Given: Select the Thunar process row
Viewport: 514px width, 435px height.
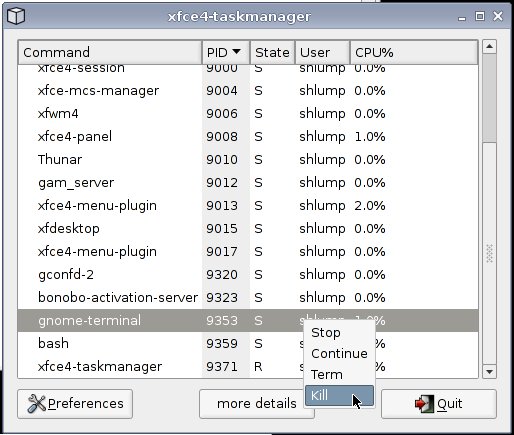Looking at the screenshot, I should tap(248, 160).
